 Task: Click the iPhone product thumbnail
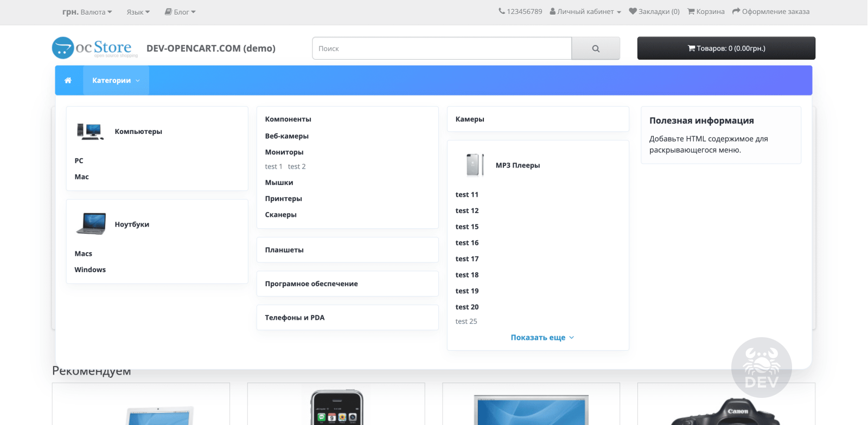(x=336, y=407)
